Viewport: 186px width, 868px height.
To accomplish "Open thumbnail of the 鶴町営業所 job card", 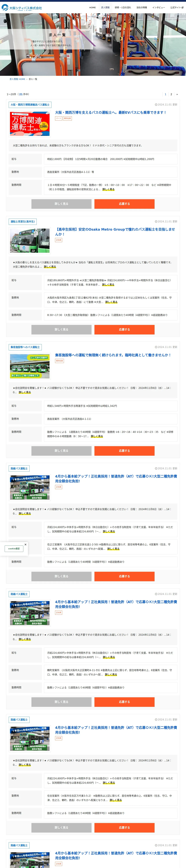I will [30, 613].
